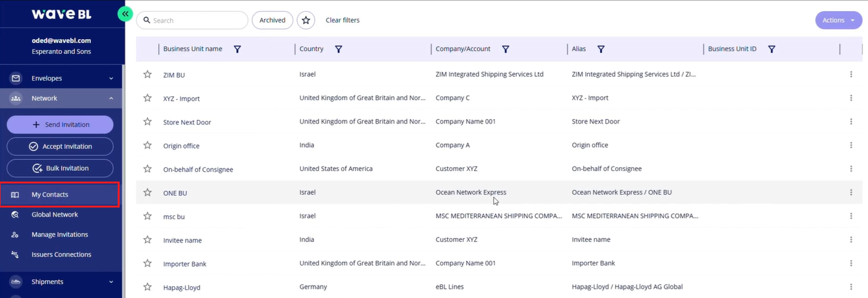Go to Global Network page
Image resolution: width=868 pixels, height=298 pixels.
click(x=55, y=215)
